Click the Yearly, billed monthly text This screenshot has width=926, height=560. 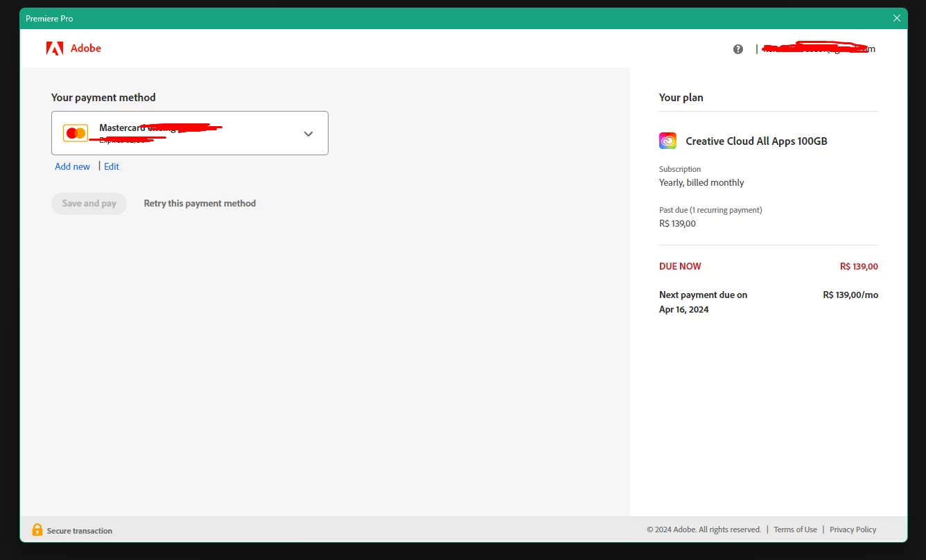tap(701, 183)
